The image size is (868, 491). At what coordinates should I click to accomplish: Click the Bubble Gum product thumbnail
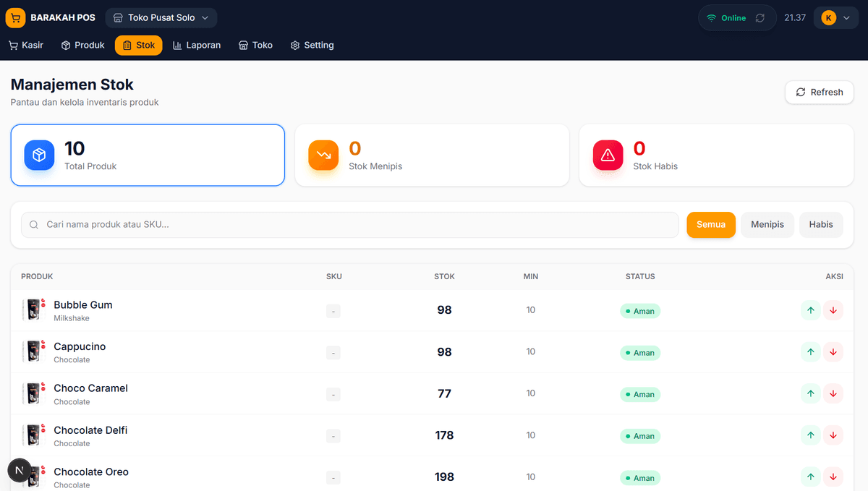[x=33, y=309]
